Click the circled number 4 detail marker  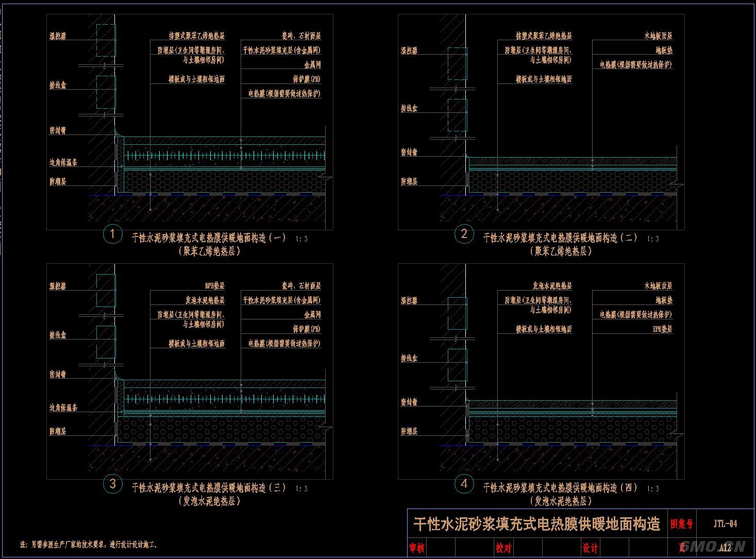coord(464,484)
